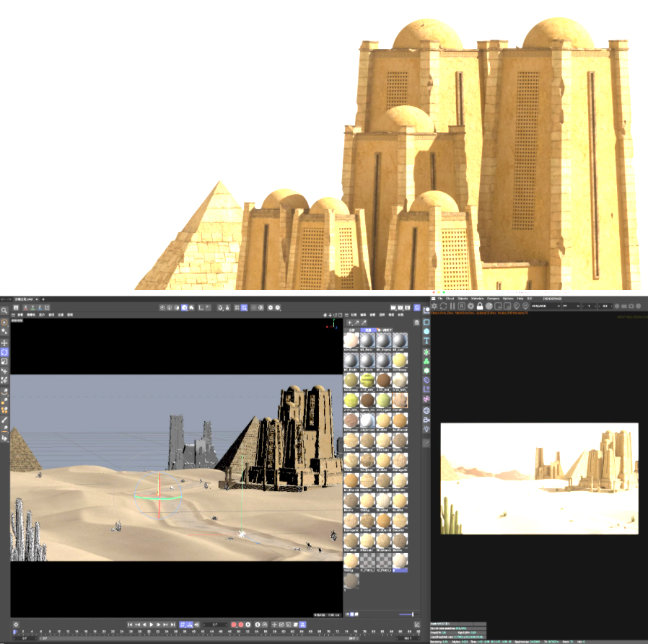Select the active Rotate tool
648x644 pixels.
[x=4, y=352]
